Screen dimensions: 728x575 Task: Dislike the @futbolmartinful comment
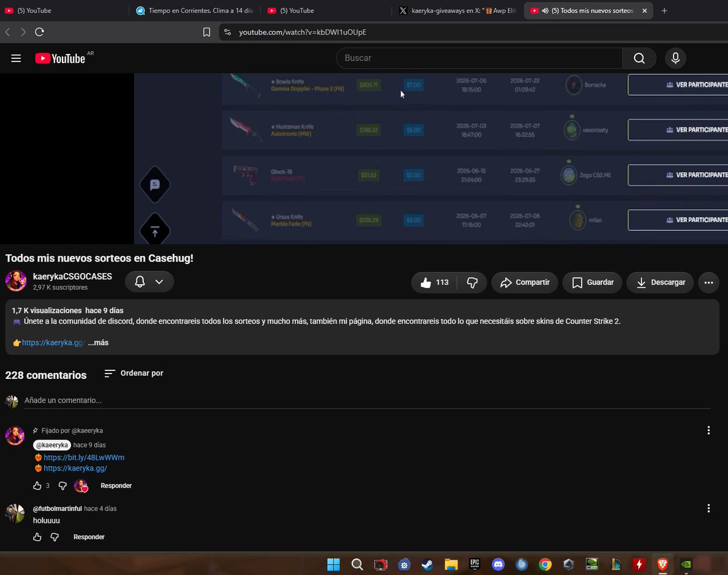55,537
